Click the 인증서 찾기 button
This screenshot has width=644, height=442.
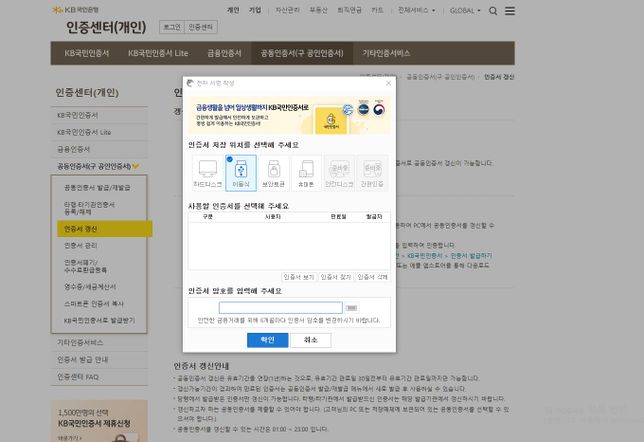pos(336,277)
